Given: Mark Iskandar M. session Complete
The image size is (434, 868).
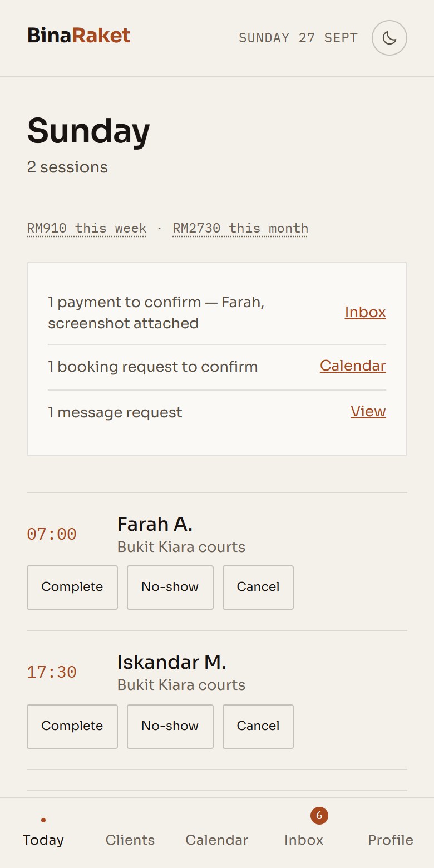Looking at the screenshot, I should [72, 727].
